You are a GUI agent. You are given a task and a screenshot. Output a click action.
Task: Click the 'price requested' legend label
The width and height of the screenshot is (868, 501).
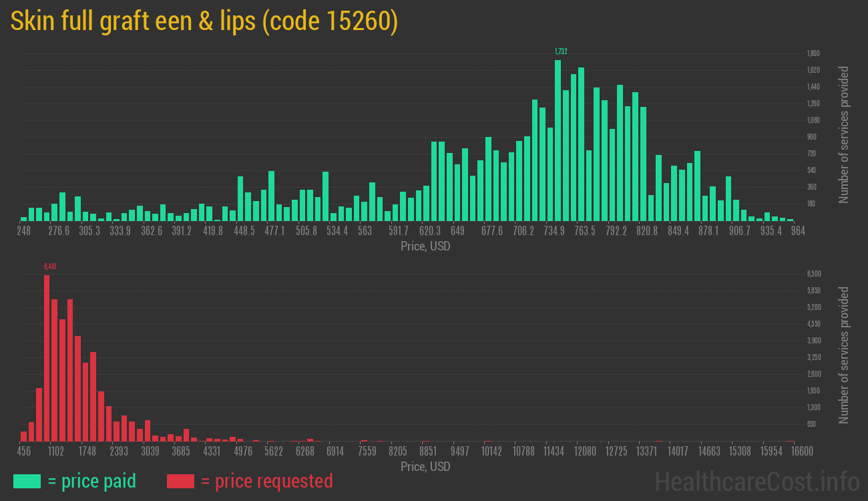[x=266, y=481]
